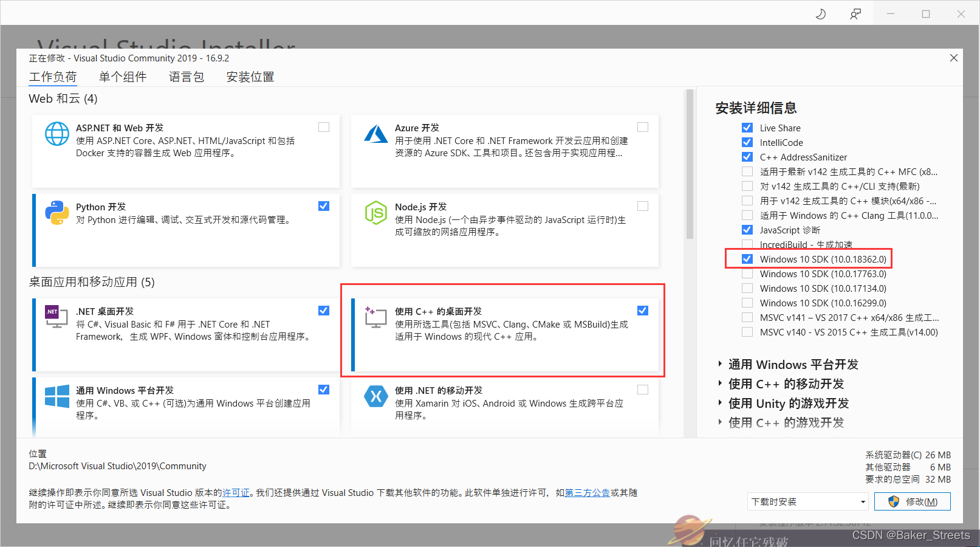The image size is (980, 547).
Task: Select the '其他驱动器 6 MB' text
Action: (x=908, y=467)
